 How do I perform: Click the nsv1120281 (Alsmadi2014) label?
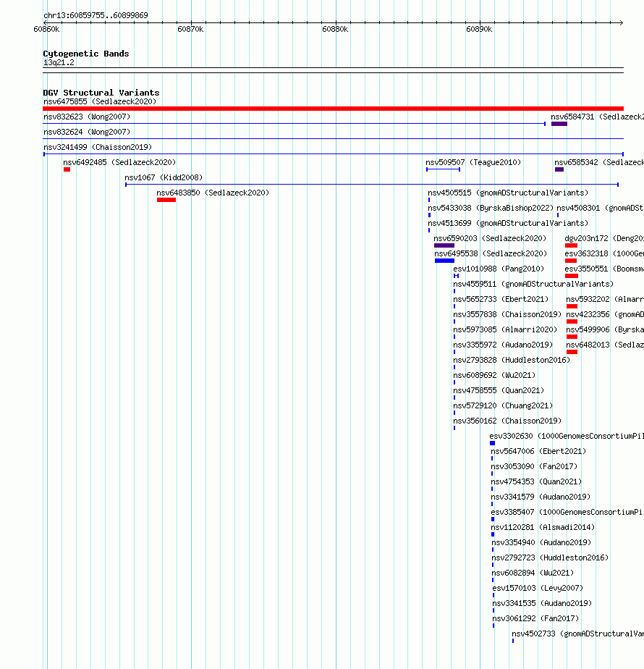point(543,528)
